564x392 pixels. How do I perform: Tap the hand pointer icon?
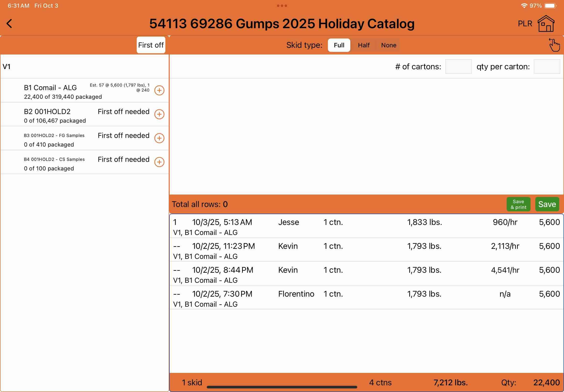554,45
